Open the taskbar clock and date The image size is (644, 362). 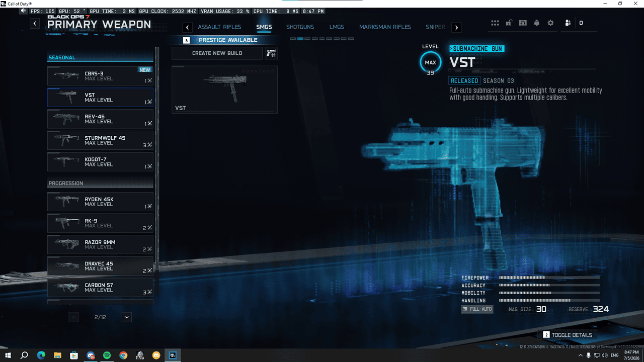(x=631, y=355)
